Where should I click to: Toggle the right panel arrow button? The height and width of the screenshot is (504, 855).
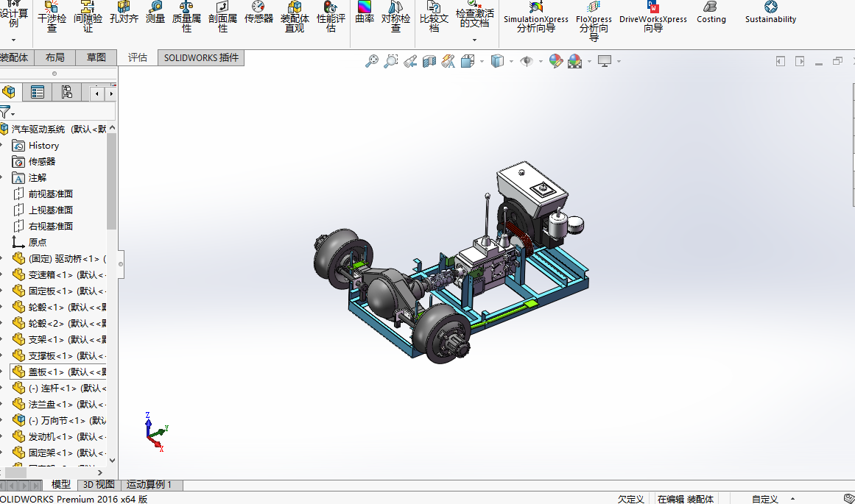(x=800, y=61)
